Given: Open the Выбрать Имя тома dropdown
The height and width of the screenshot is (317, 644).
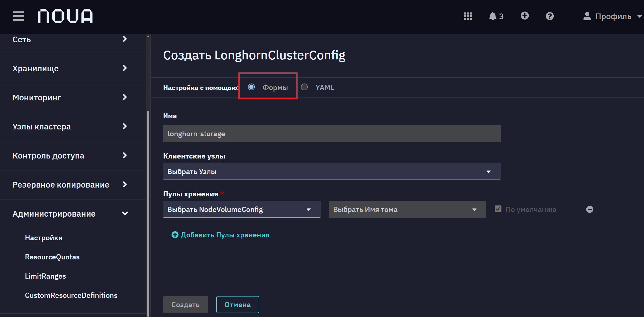Looking at the screenshot, I should (x=407, y=209).
